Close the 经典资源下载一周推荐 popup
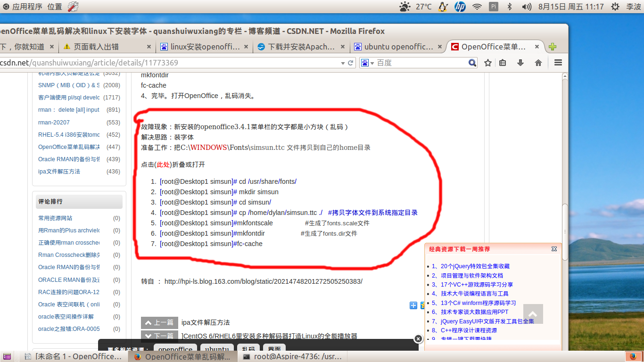The image size is (644, 362). tap(554, 248)
